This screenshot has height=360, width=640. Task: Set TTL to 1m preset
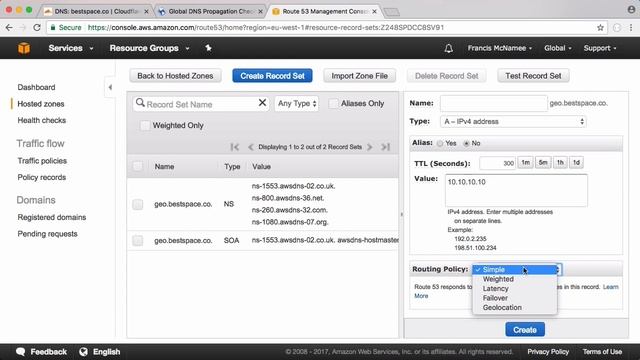tap(525, 162)
